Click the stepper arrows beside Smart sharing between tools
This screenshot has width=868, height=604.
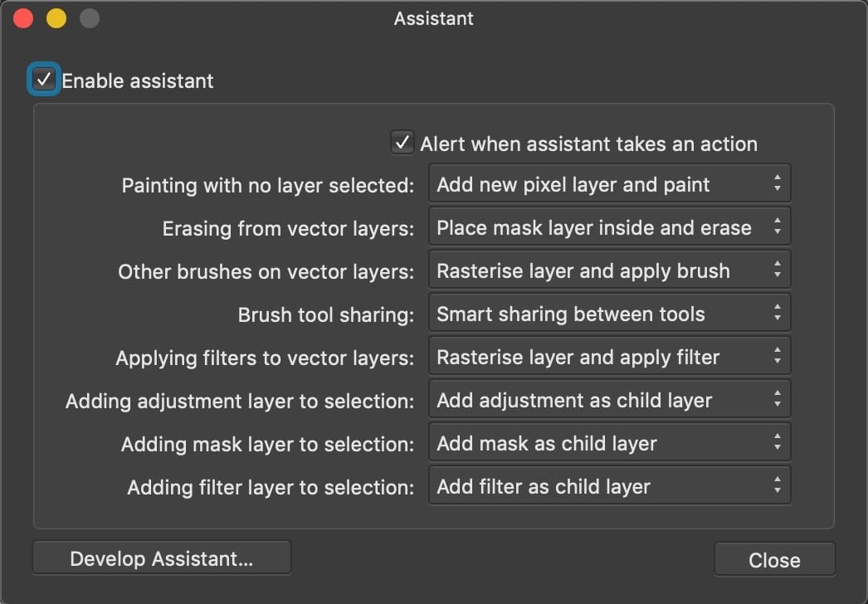click(778, 313)
